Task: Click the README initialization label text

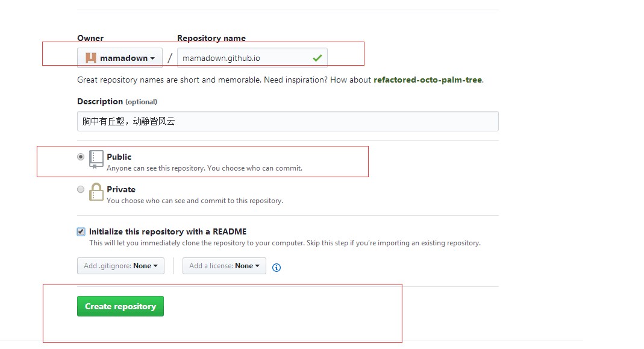Action: (x=167, y=231)
